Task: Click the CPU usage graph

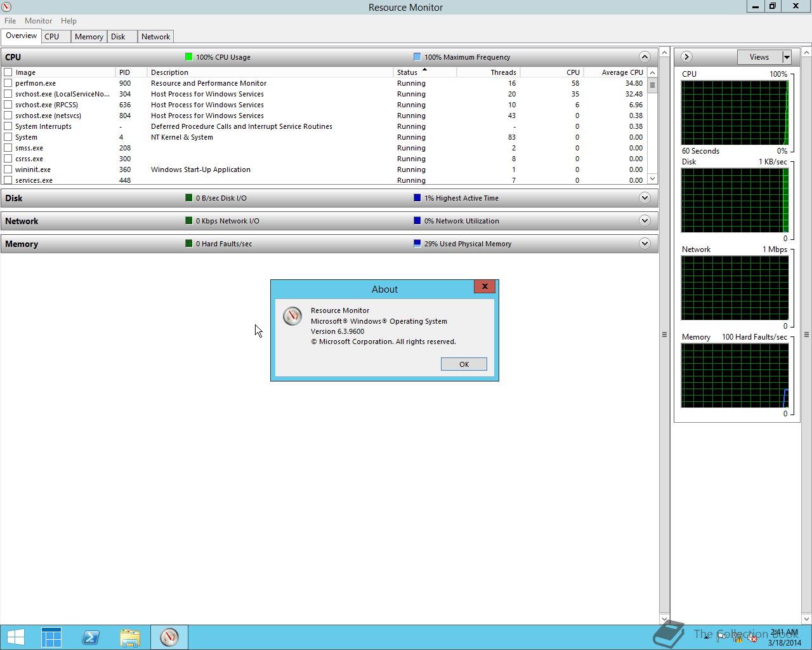Action: 735,113
